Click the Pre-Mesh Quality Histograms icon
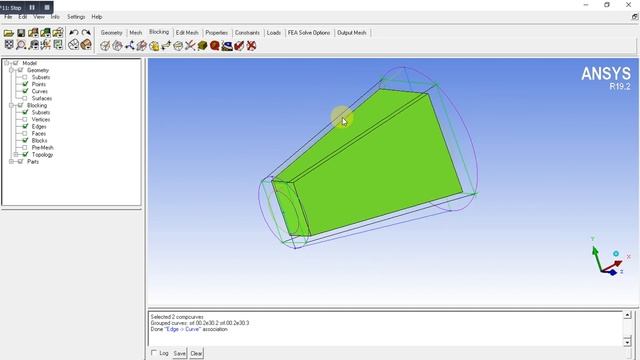 pos(215,46)
